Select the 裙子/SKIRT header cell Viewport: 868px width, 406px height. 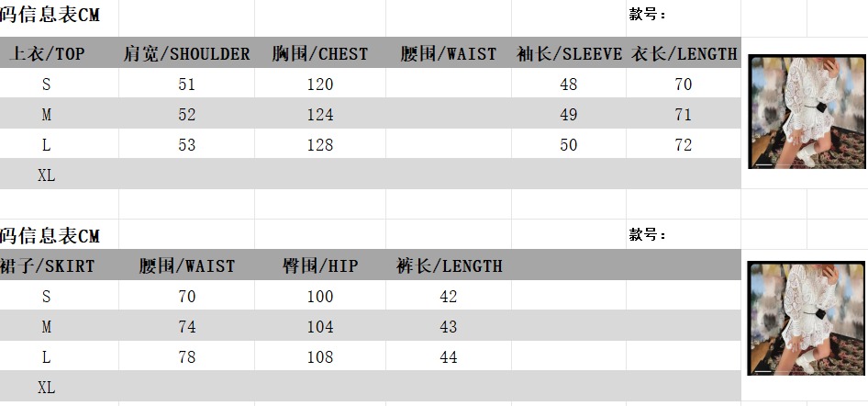48,266
